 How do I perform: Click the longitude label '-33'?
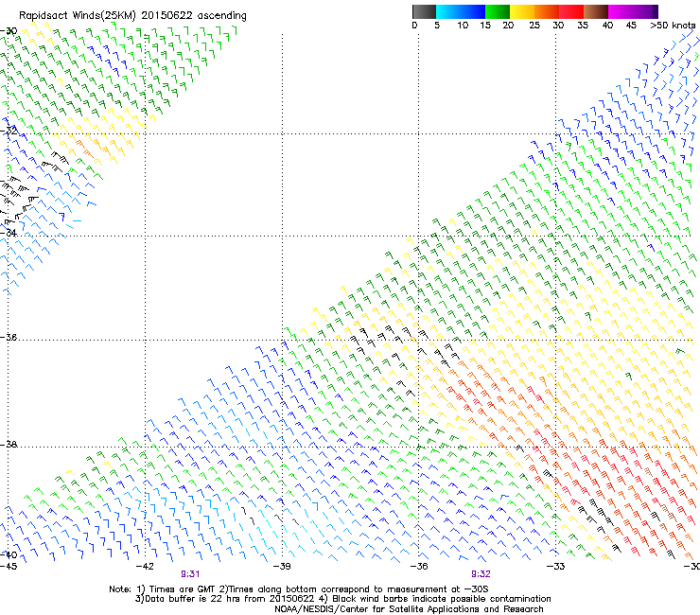coord(556,567)
